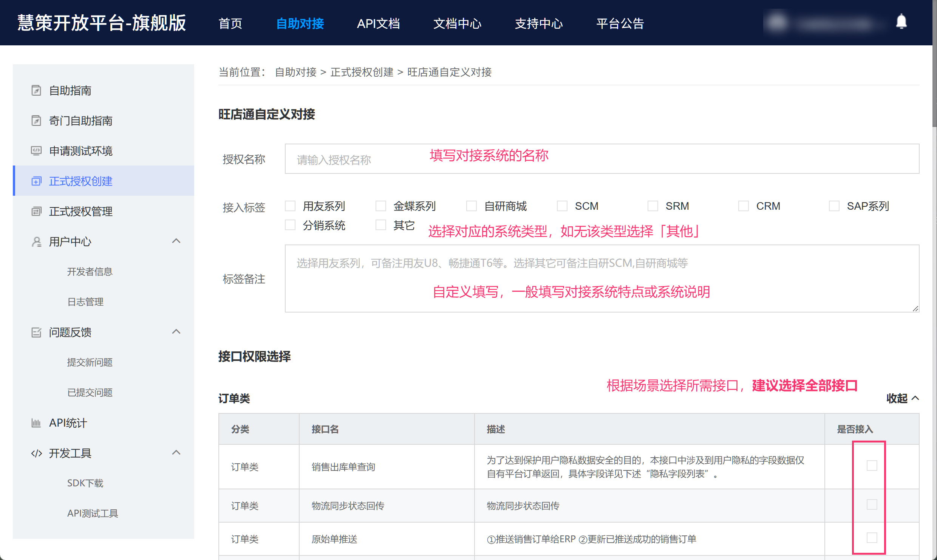Image resolution: width=937 pixels, height=560 pixels.
Task: Enable 原始单推送 access checkbox
Action: (x=872, y=538)
